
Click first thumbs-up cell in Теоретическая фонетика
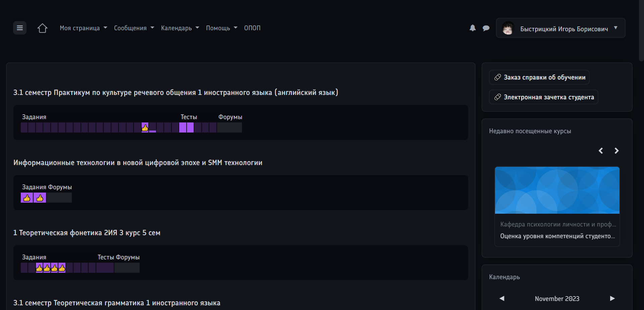pyautogui.click(x=39, y=268)
